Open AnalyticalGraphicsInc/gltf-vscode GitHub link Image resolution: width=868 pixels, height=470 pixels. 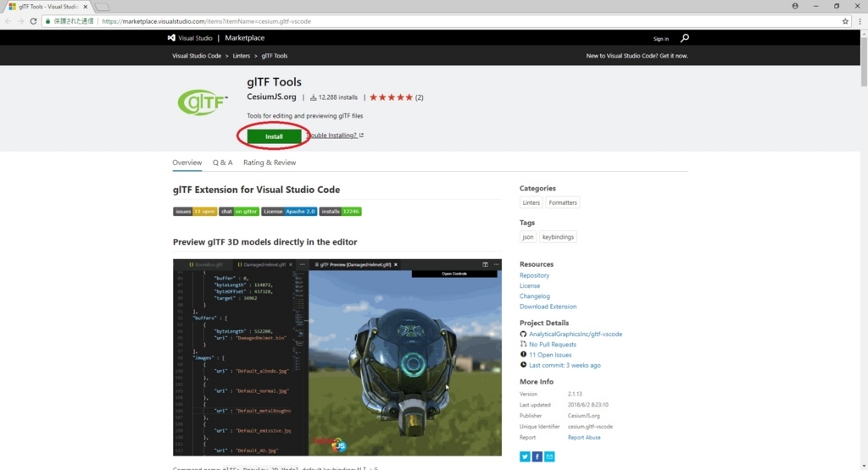pyautogui.click(x=576, y=334)
